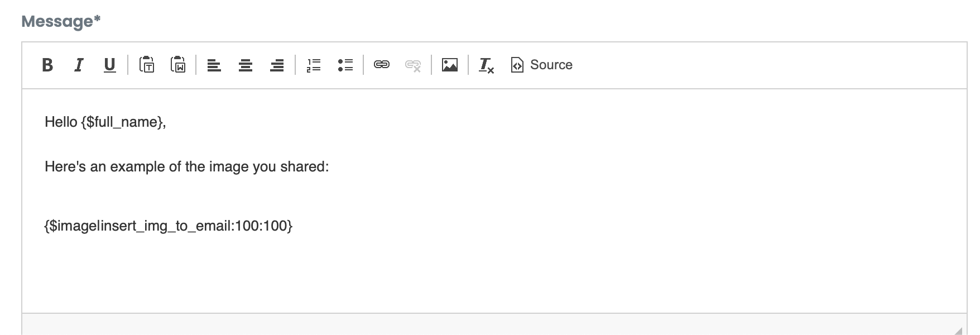Click the {$full_name} greeting line

point(105,122)
